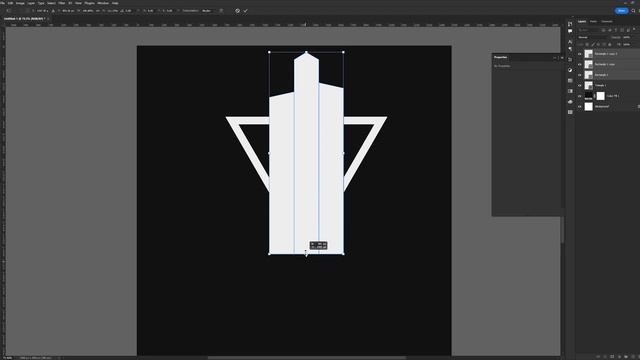Toggle the link between width and height icon
Viewport: 640px width, 360px height.
98,11
